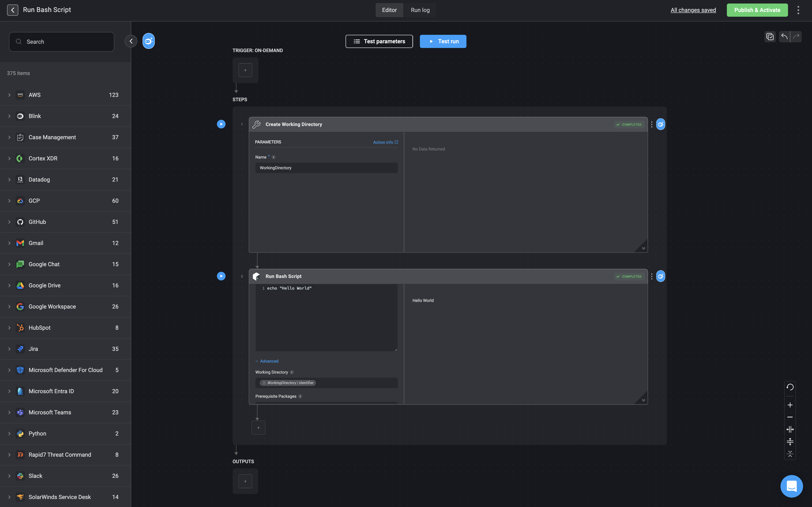Fit canvas width using horizontal align icon
Viewport: 812px width, 507px height.
point(790,430)
